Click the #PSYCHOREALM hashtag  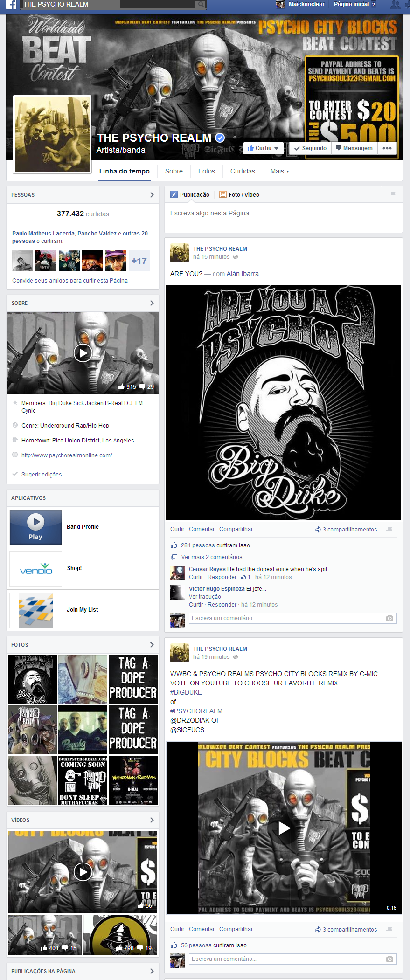[x=196, y=711]
